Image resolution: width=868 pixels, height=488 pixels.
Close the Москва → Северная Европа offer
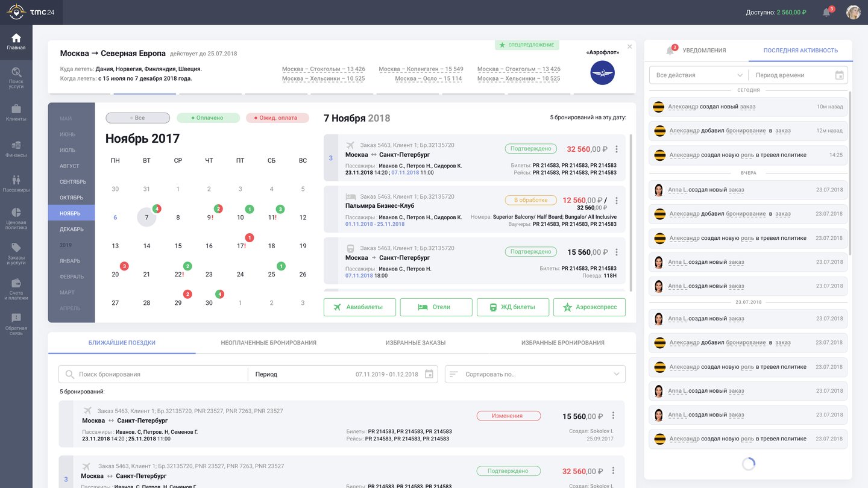pyautogui.click(x=630, y=46)
